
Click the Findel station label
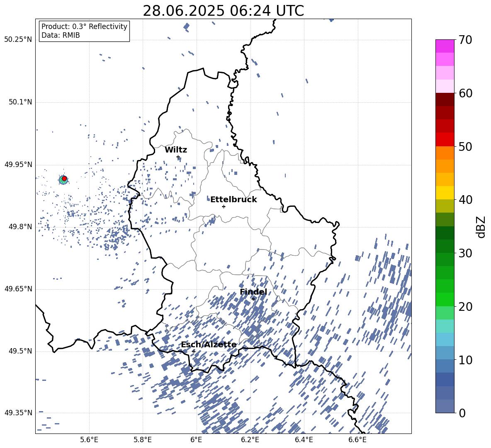[x=253, y=292]
